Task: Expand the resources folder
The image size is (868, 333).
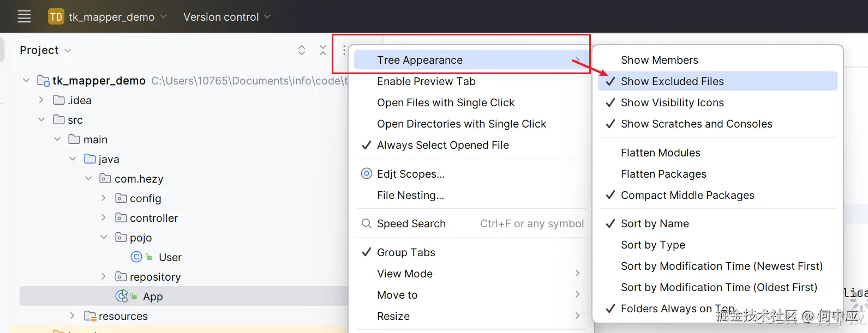Action: pyautogui.click(x=73, y=316)
